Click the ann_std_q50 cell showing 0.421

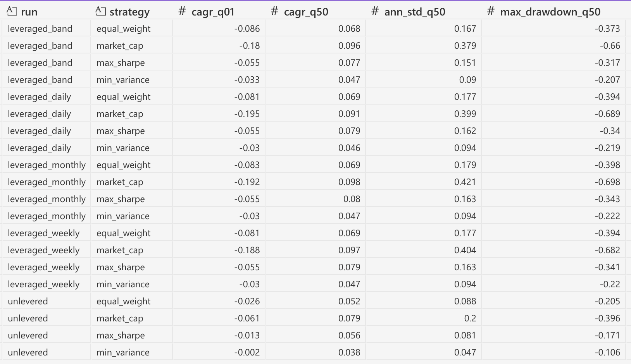[423, 182]
